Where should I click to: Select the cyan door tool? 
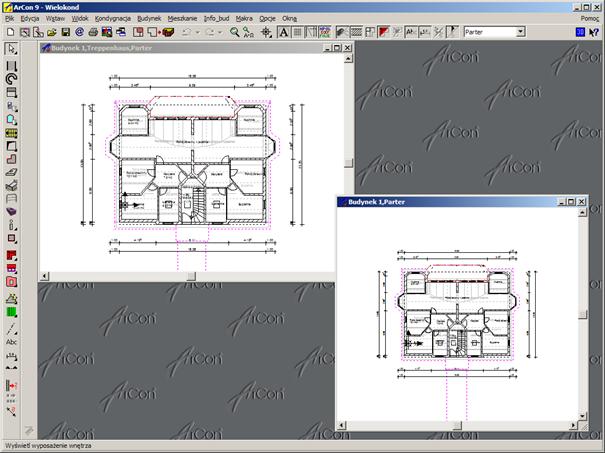(x=12, y=120)
